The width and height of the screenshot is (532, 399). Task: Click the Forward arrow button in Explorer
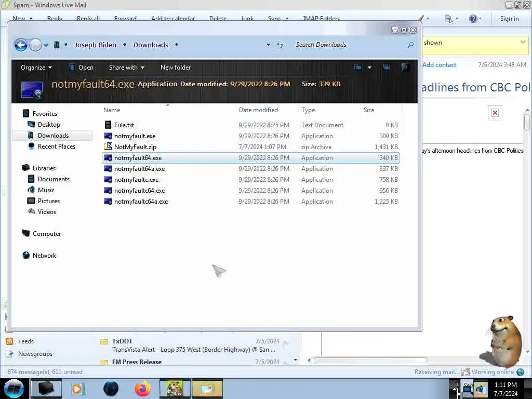pos(35,45)
